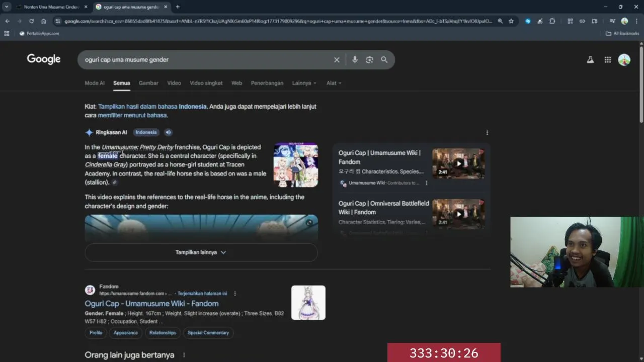
Task: Open AI summary three-dot options
Action: pyautogui.click(x=487, y=133)
